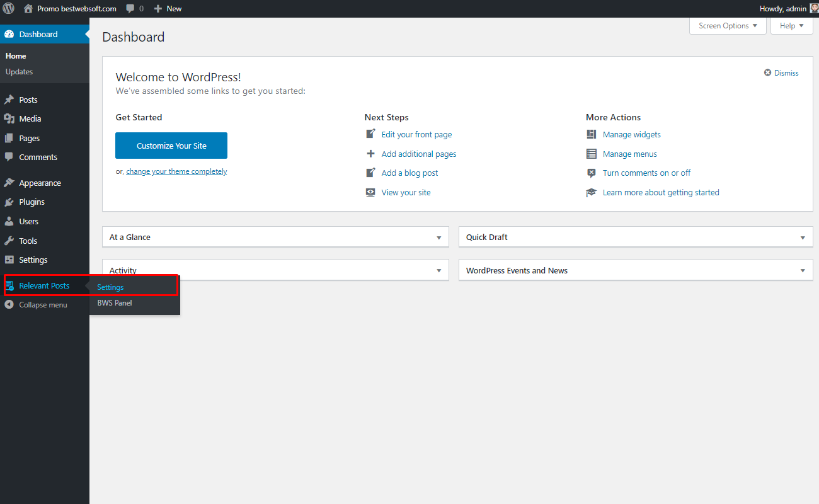Click the Tools wrench icon
This screenshot has height=504, width=819.
click(x=9, y=241)
